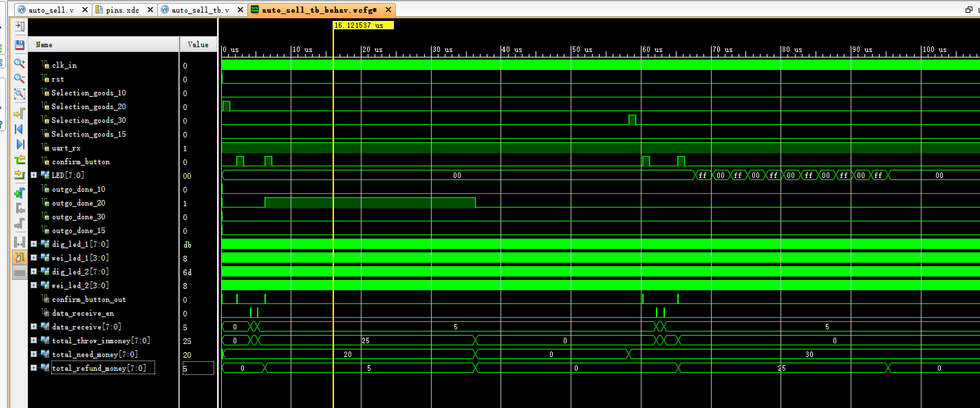Expand dig_led_2[7:0] bus

click(x=34, y=272)
